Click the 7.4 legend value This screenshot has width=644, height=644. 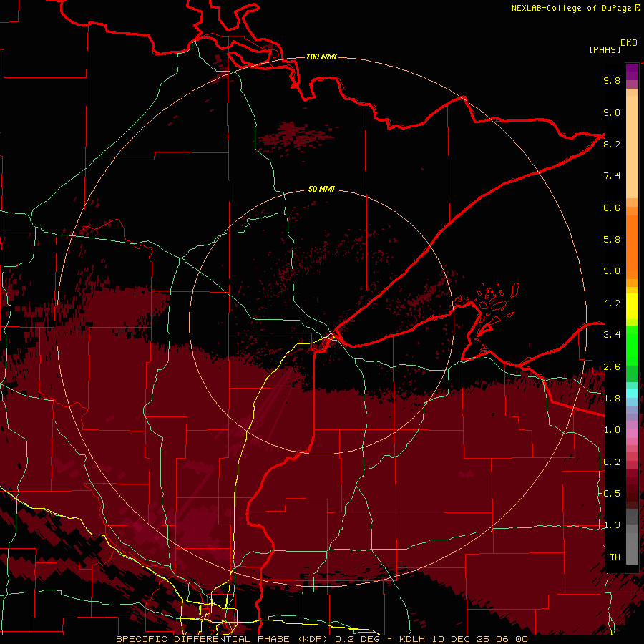point(612,176)
